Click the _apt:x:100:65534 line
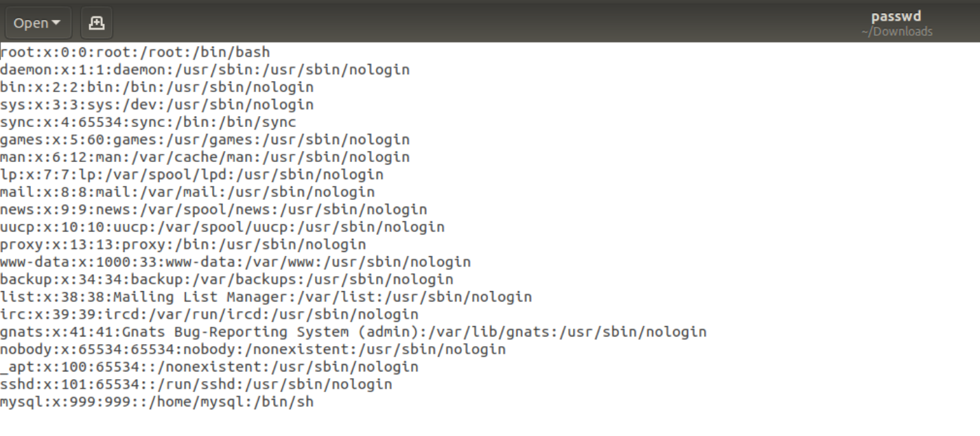This screenshot has height=436, width=980. (x=209, y=367)
